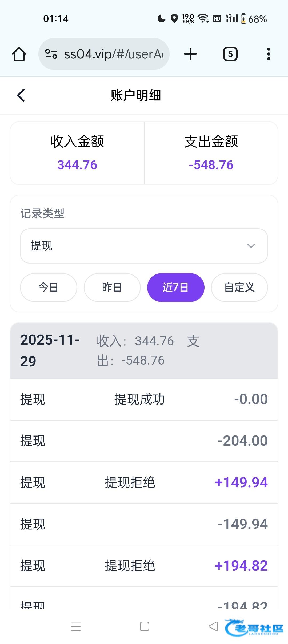Screen dimensions: 288x644
Task: Select the 今日 date filter
Action: (x=49, y=288)
